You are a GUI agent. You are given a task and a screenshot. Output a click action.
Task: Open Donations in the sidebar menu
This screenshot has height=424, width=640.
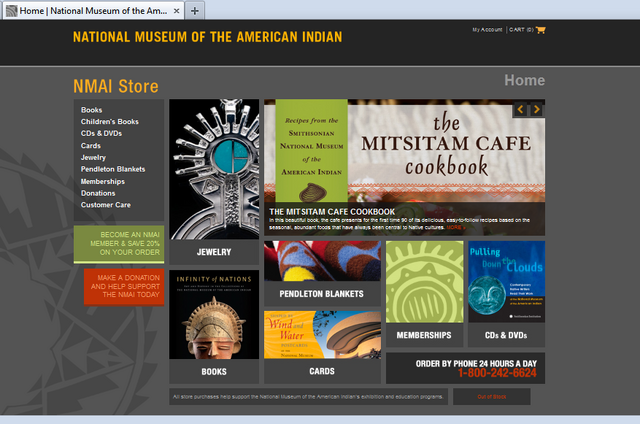click(x=98, y=193)
